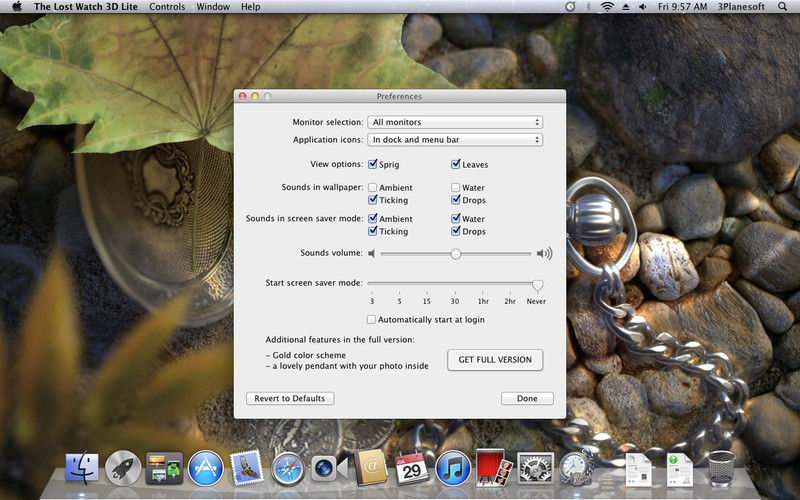This screenshot has width=800, height=500.
Task: Open document icon with green badge in dock
Action: pyautogui.click(x=680, y=469)
